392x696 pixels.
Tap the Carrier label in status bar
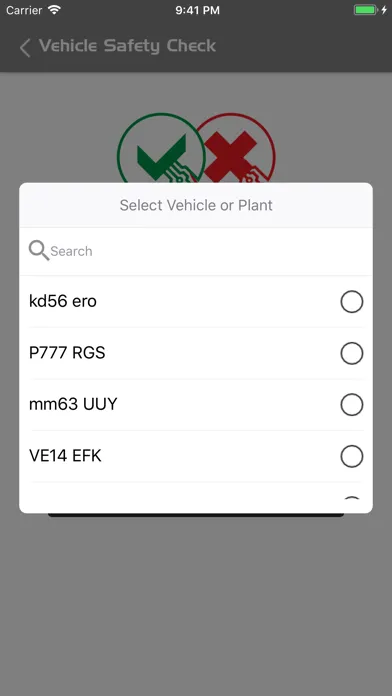pos(24,10)
